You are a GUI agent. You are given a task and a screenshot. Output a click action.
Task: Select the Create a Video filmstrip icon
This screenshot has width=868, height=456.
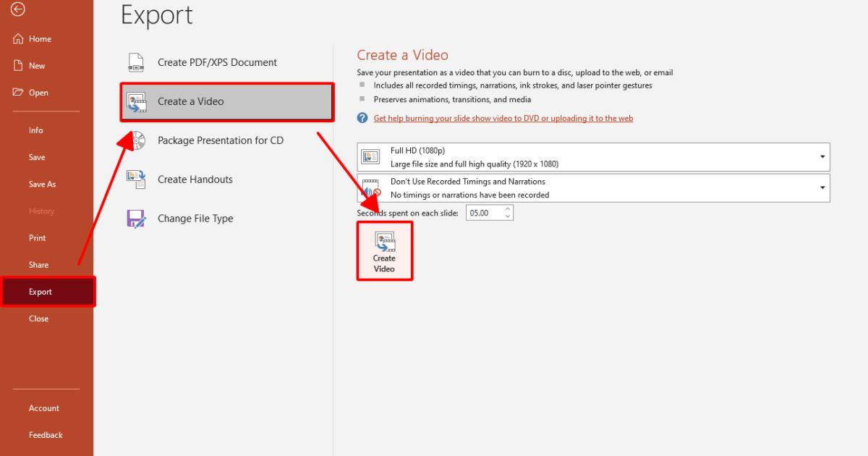click(x=137, y=102)
